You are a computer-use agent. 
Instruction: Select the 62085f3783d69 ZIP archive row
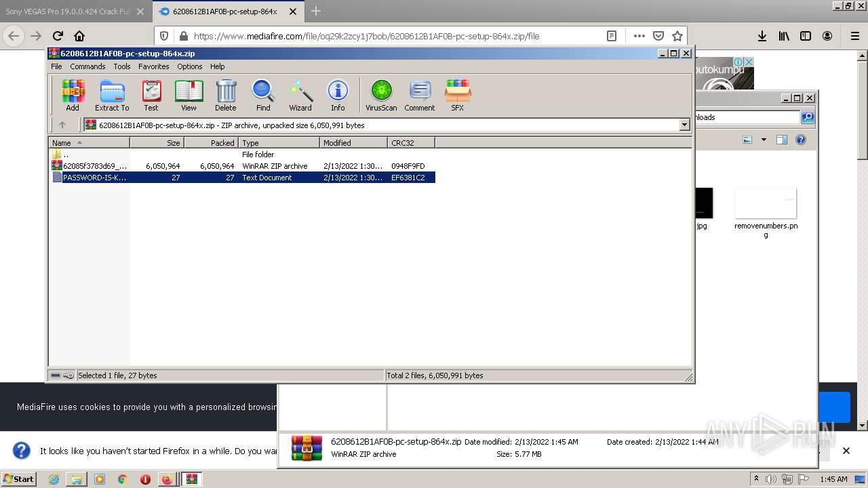pyautogui.click(x=242, y=166)
